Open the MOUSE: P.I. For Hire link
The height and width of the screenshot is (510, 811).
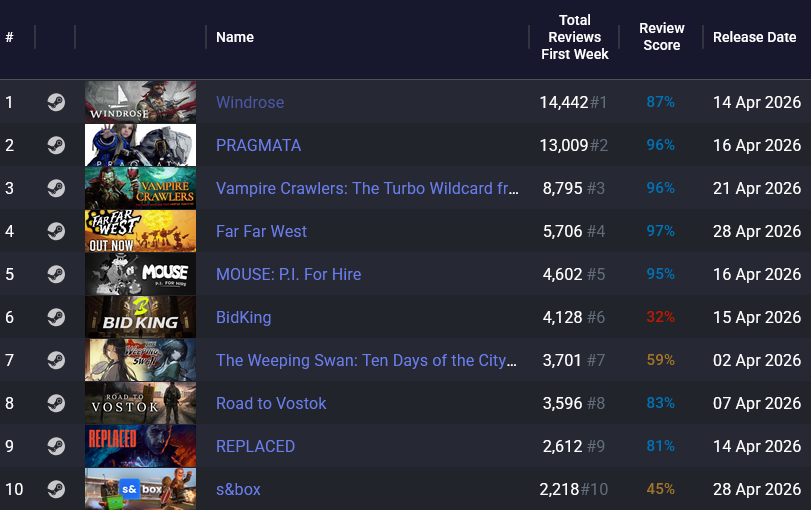point(289,274)
